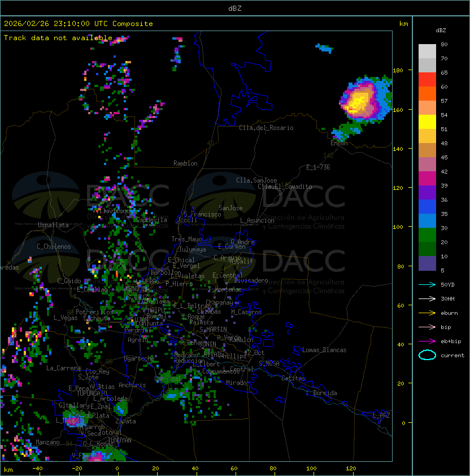
Task: Select the lightest grey swatch atop scale
Action: point(427,51)
